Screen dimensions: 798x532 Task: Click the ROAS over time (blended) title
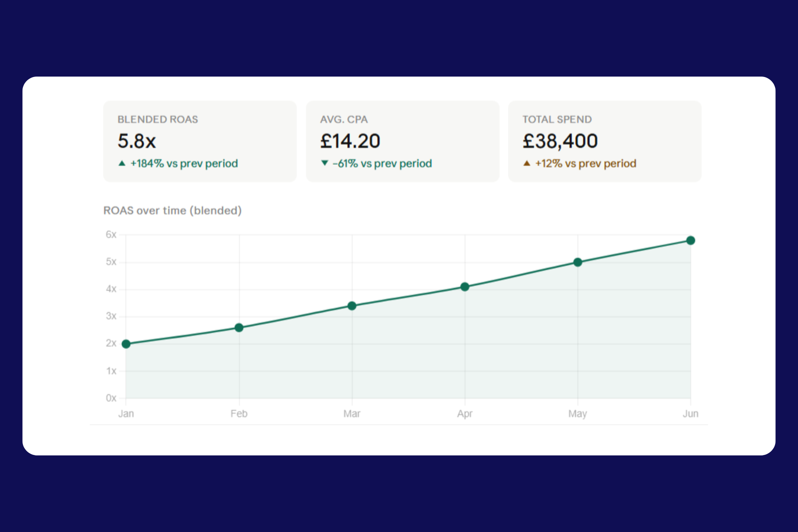tap(172, 211)
